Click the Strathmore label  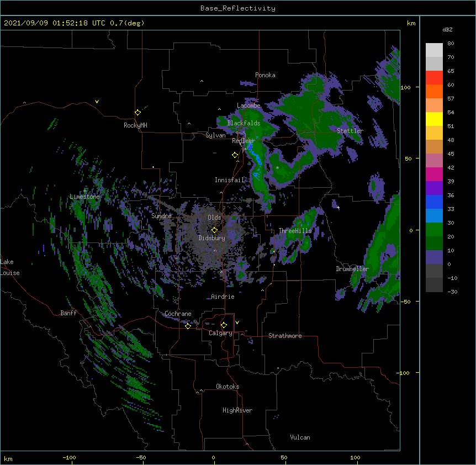285,336
